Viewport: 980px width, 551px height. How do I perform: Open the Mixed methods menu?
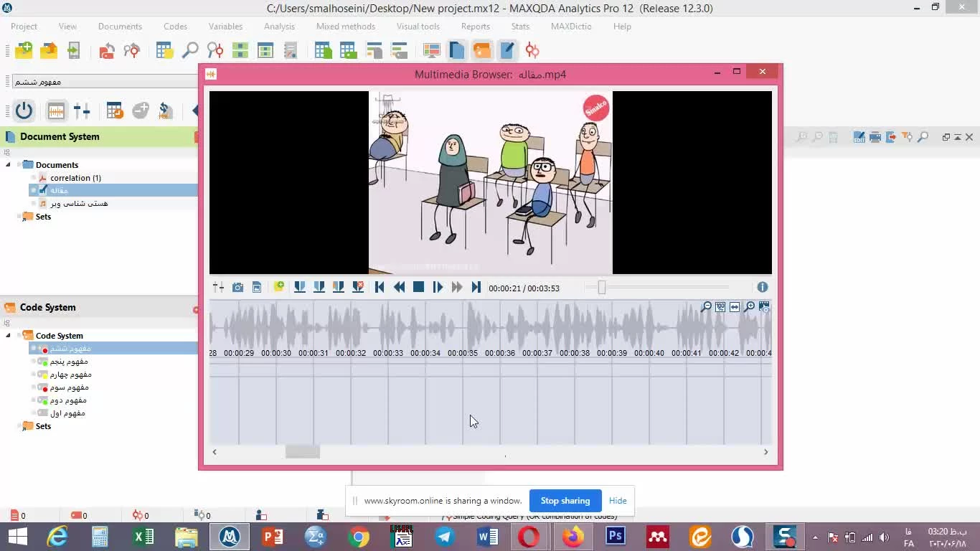pos(345,27)
